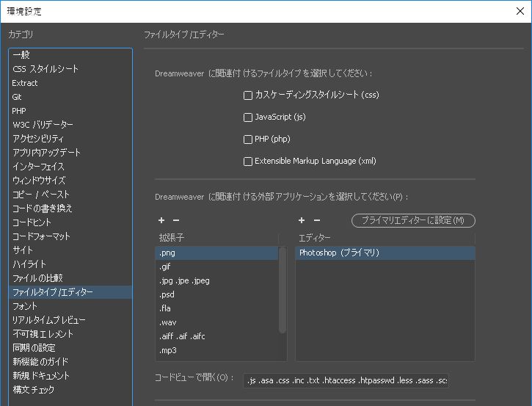The width and height of the screenshot is (532, 406).
Task: Select ファイルタイプ / エディター category
Action: pos(70,292)
